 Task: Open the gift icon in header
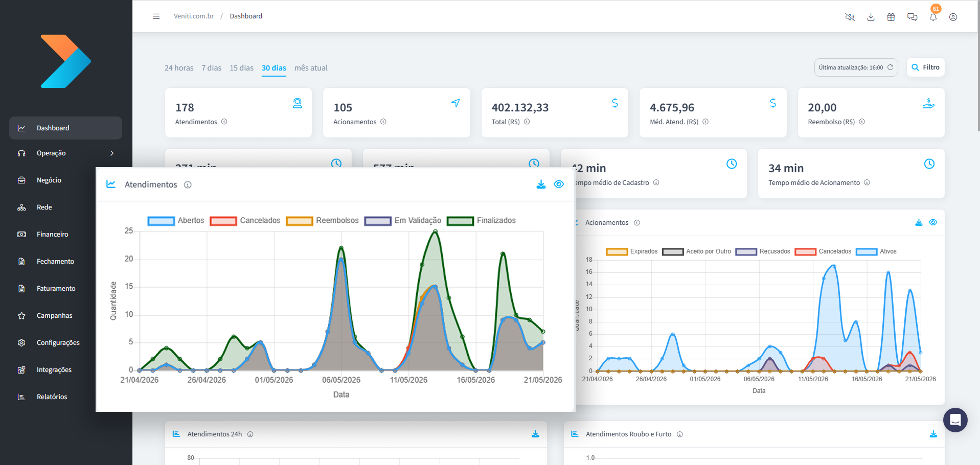[x=891, y=17]
